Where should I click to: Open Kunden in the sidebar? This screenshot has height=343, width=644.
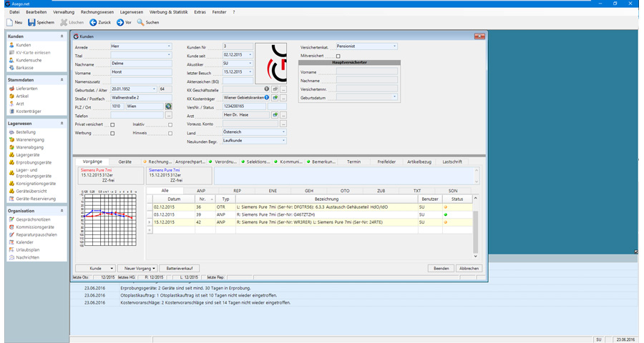click(x=24, y=45)
